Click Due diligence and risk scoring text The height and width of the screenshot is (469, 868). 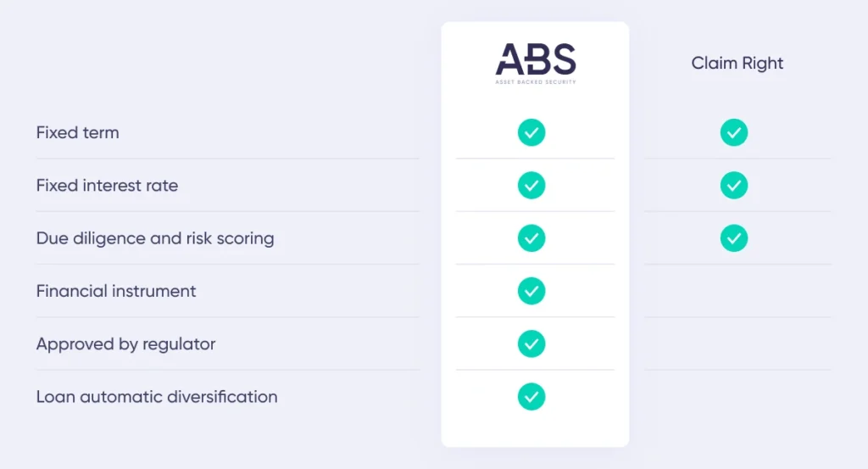point(155,238)
